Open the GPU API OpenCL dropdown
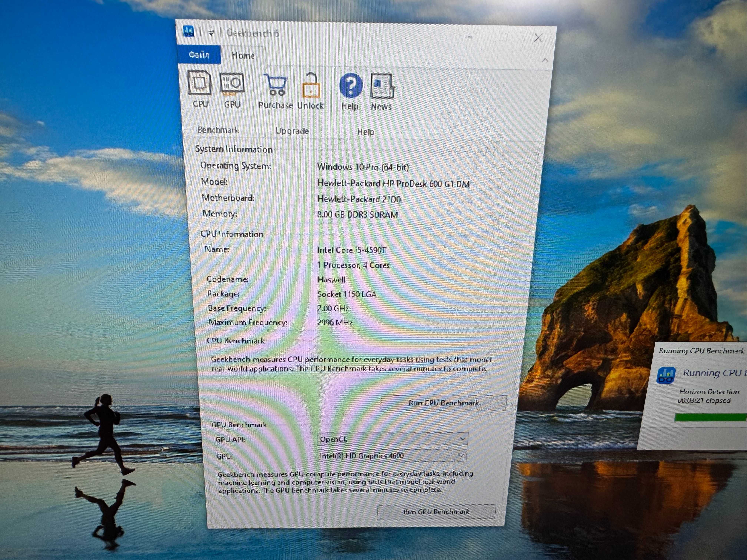Image resolution: width=747 pixels, height=560 pixels. click(392, 439)
